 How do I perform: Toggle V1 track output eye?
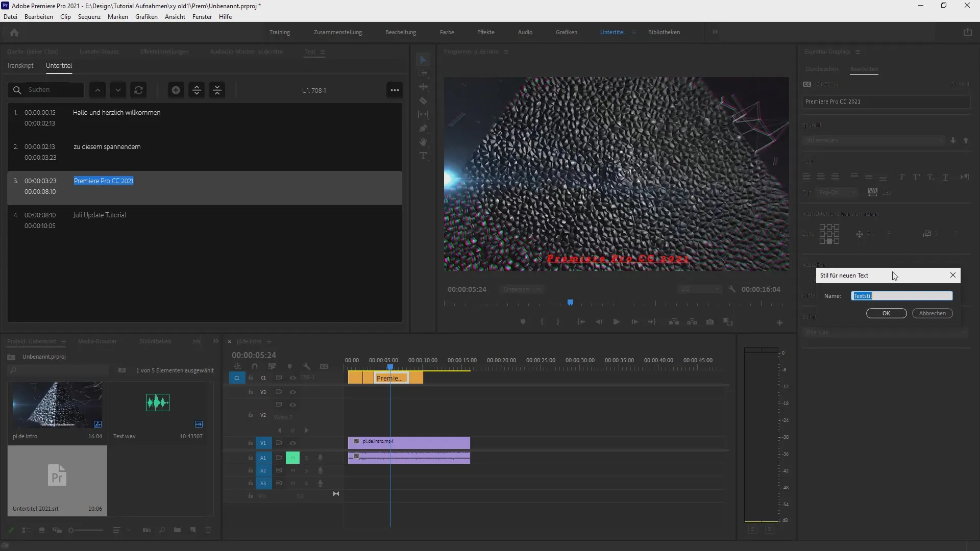pyautogui.click(x=292, y=443)
